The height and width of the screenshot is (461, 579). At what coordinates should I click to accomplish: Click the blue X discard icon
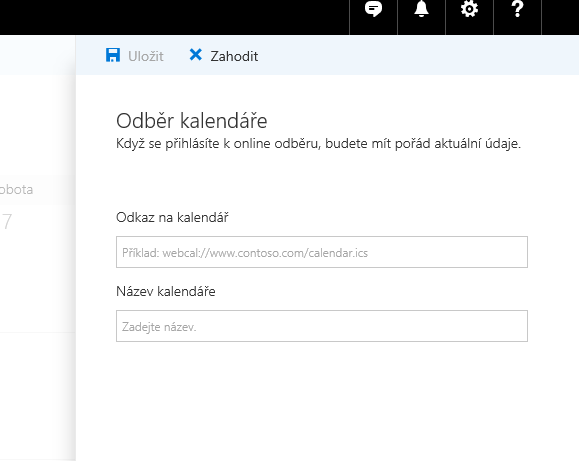tap(195, 55)
